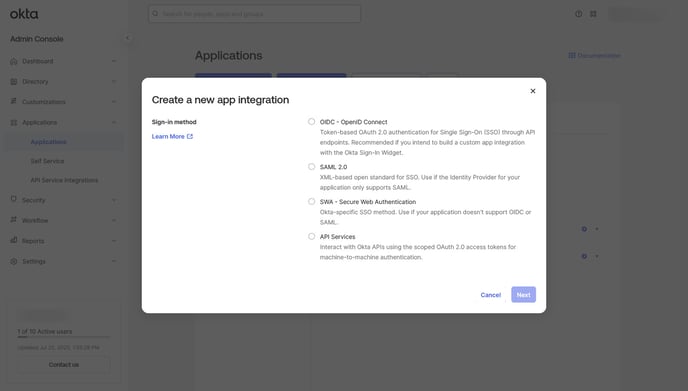Click the Reports chart icon
The width and height of the screenshot is (688, 391).
click(14, 240)
